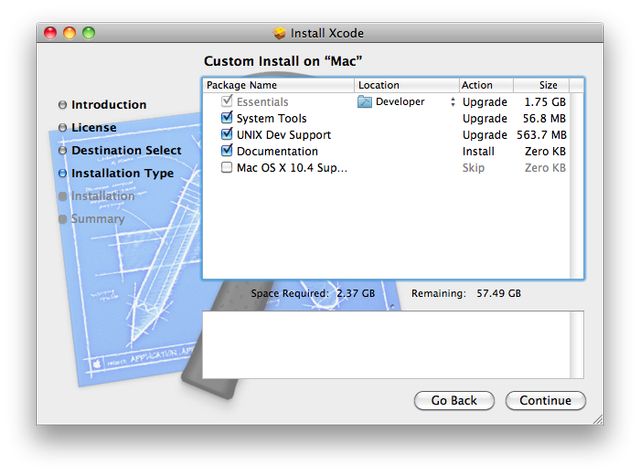Select the License step
The image size is (640, 475).
[x=94, y=128]
